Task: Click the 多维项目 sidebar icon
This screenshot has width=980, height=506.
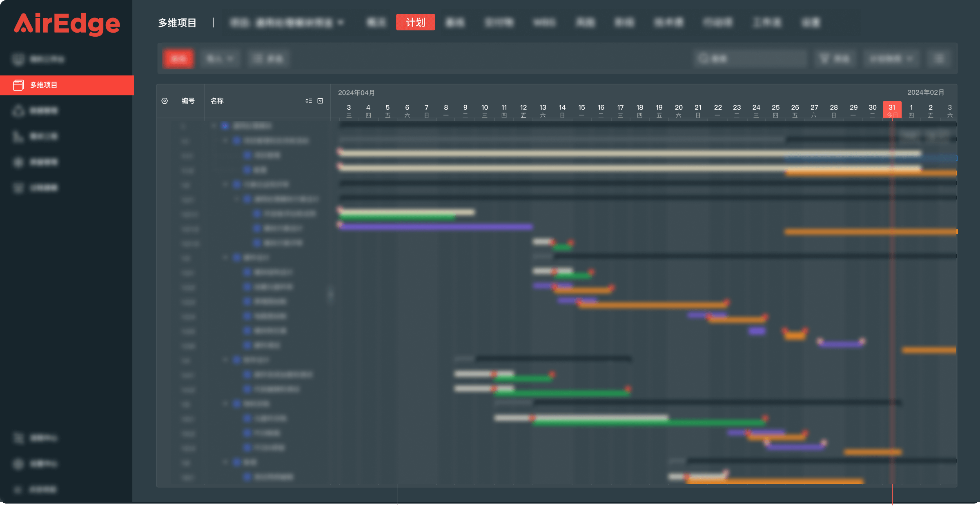Action: (x=18, y=85)
